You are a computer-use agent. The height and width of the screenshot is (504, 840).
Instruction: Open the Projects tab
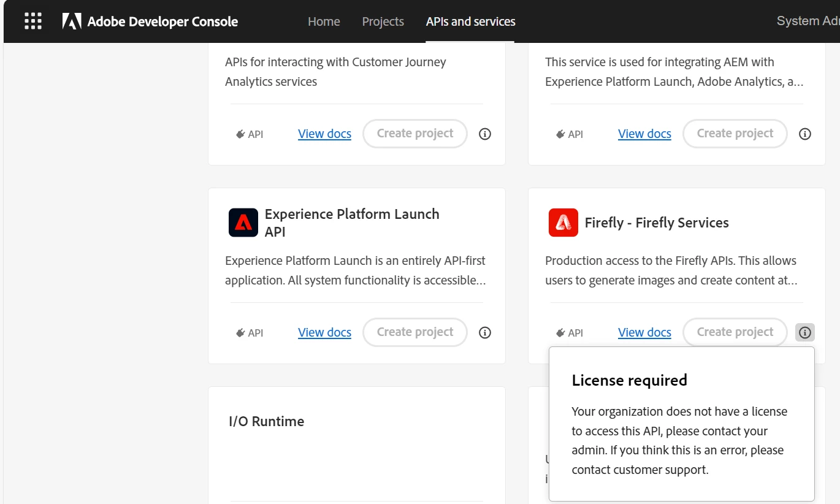coord(383,21)
